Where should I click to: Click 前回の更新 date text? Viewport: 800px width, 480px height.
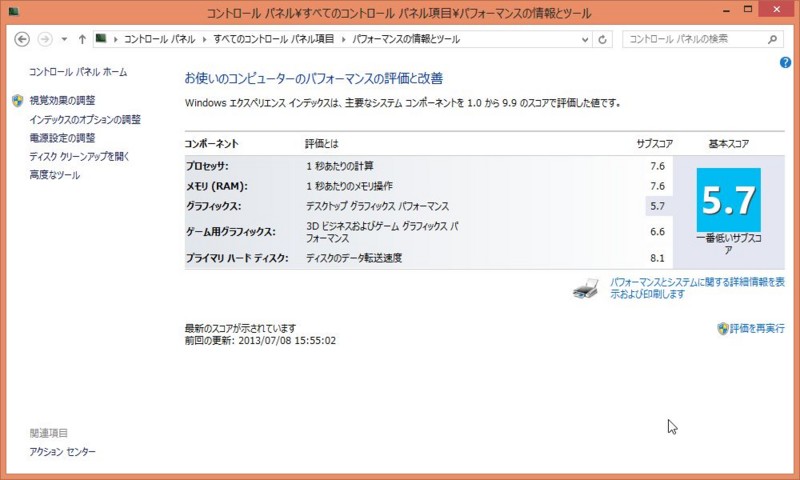[260, 341]
